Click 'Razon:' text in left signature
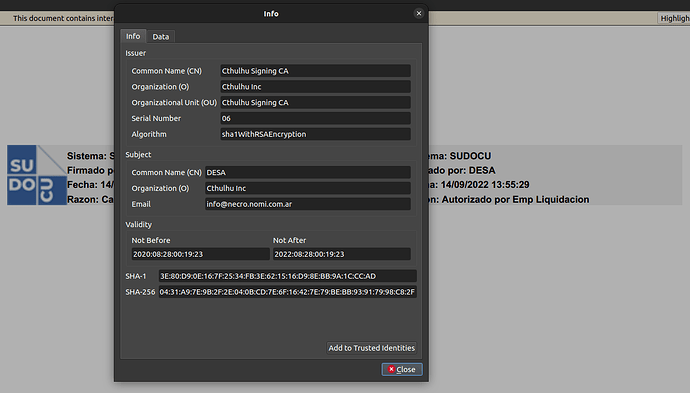 point(84,199)
